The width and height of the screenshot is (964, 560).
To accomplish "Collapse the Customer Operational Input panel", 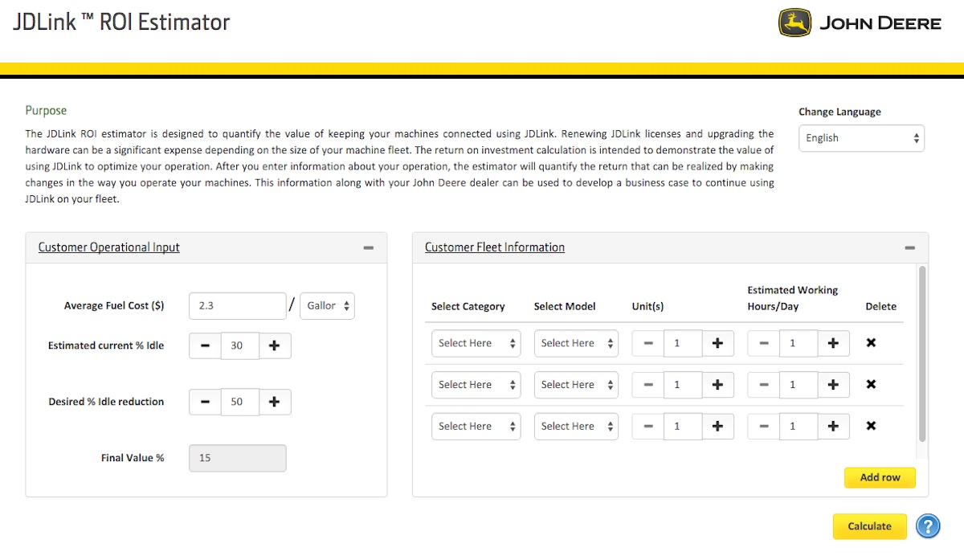I will (370, 247).
